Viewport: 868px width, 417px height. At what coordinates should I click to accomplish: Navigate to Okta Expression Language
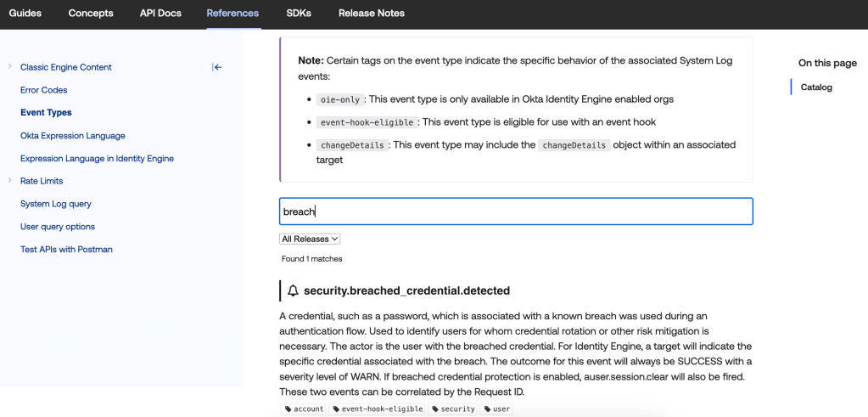73,136
